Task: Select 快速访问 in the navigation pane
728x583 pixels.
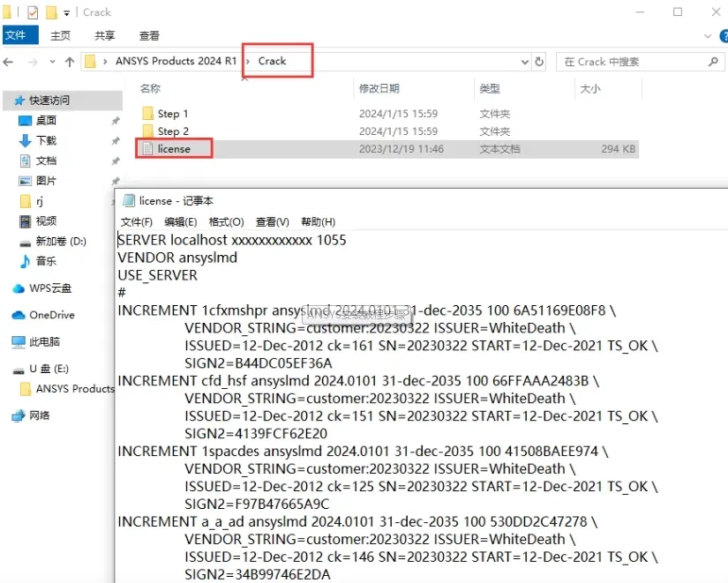Action: 49,101
